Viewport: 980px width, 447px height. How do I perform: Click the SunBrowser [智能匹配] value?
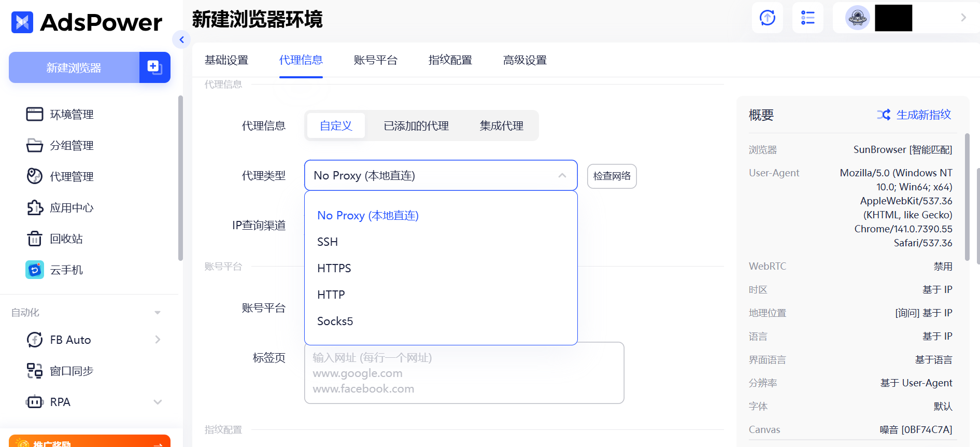tap(903, 149)
